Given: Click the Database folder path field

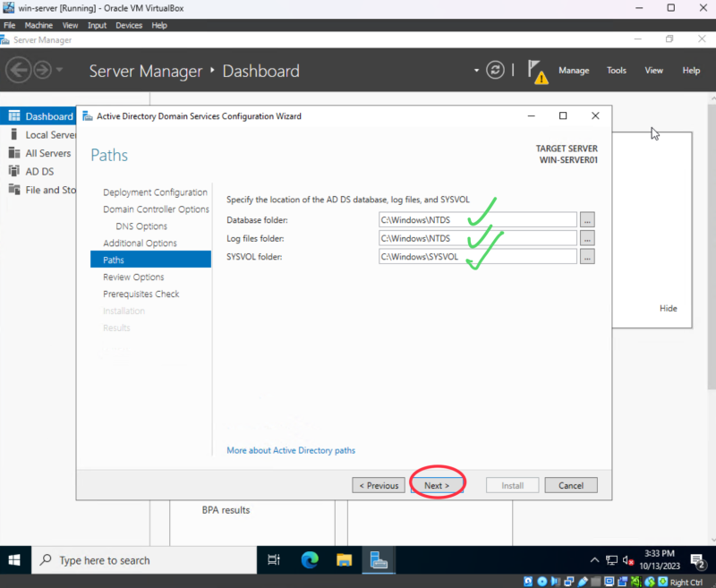Looking at the screenshot, I should coord(477,219).
